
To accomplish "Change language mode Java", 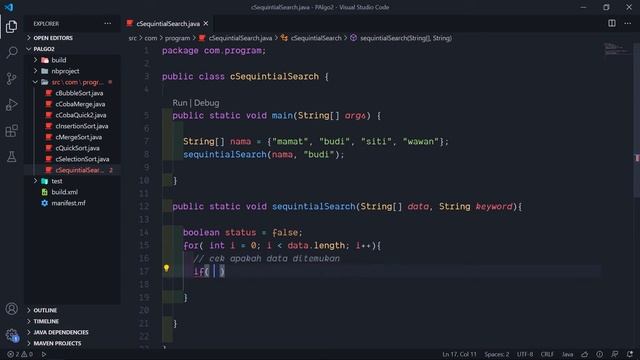I will [567, 354].
